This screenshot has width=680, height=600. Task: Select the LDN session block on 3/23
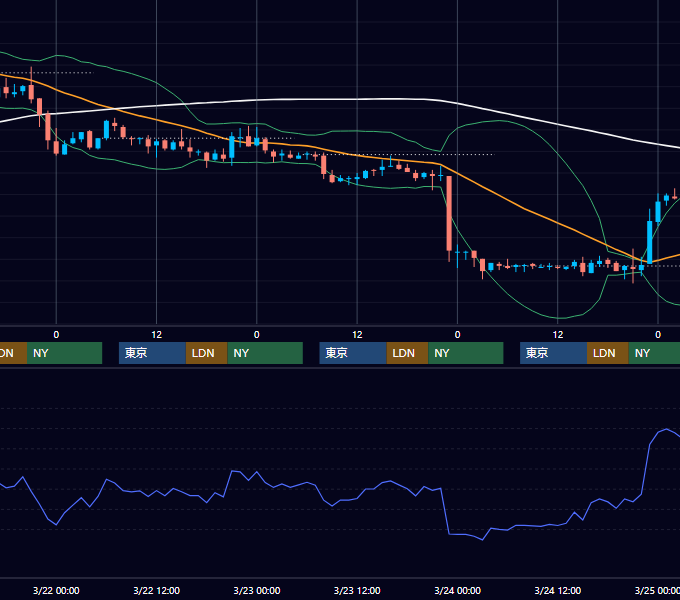(407, 353)
